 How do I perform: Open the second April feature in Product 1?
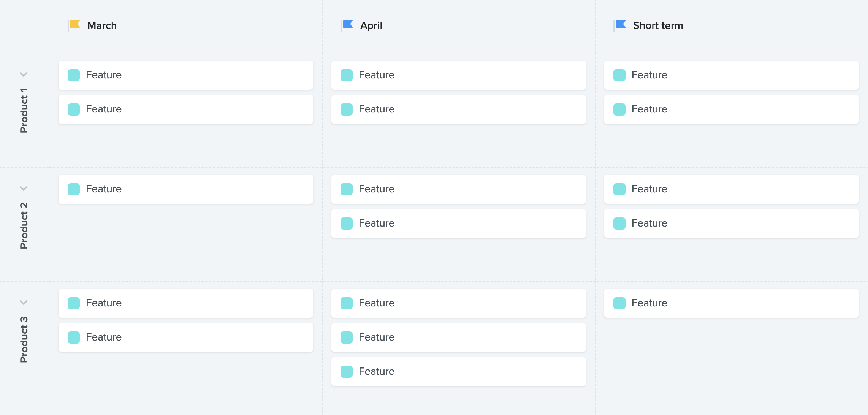coord(459,109)
